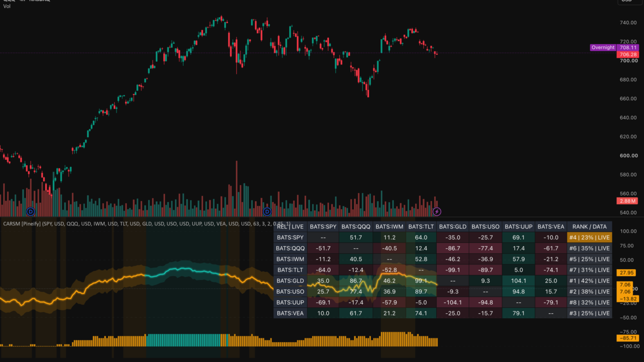Click the 69.1 cell in the SPY row

click(518, 238)
